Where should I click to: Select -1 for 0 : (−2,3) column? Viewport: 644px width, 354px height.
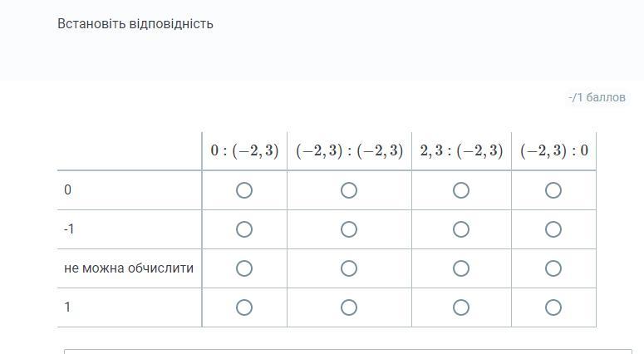pos(244,229)
